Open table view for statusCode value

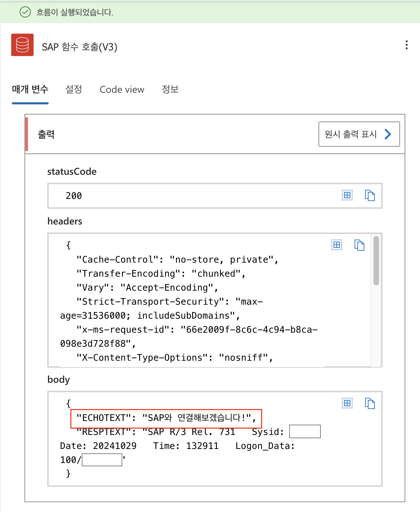tap(347, 195)
